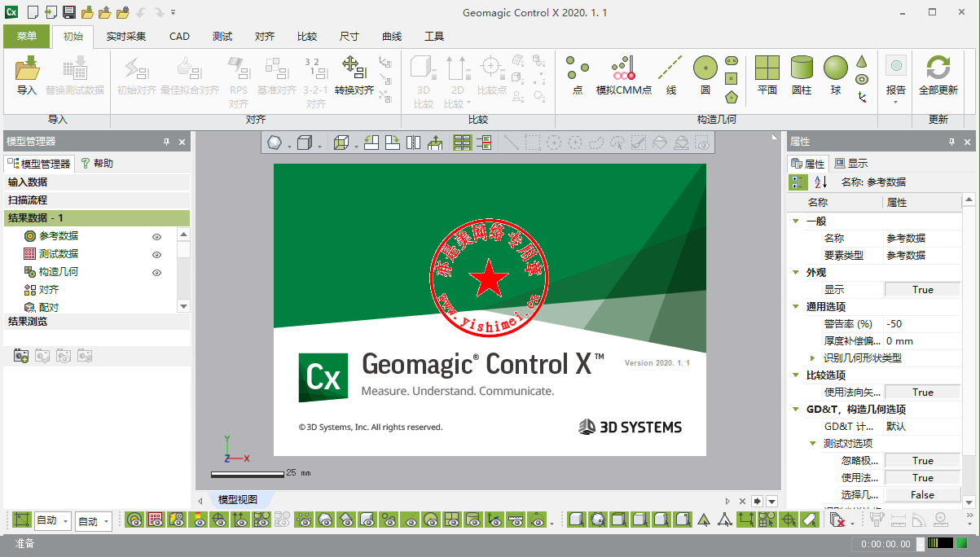Image resolution: width=980 pixels, height=557 pixels.
Task: Switch to the 帮助 tab
Action: (x=97, y=164)
